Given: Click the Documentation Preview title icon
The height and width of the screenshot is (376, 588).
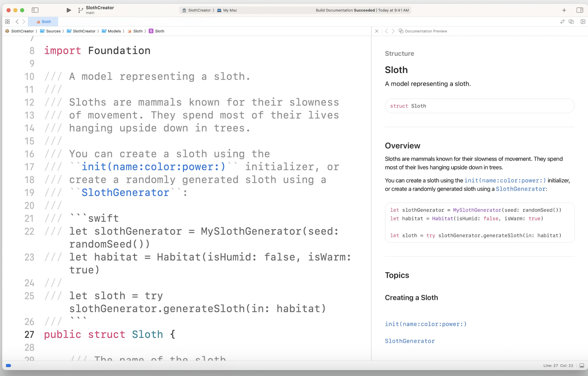Looking at the screenshot, I should pos(401,31).
